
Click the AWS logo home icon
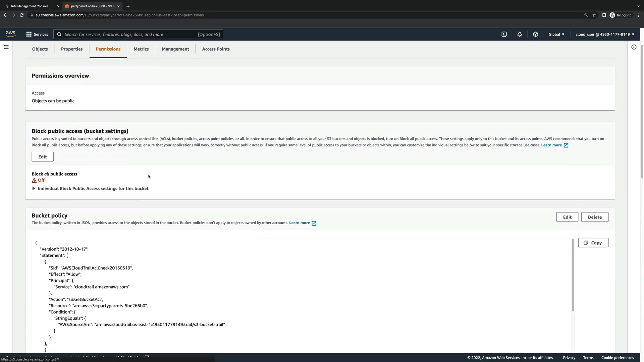click(10, 34)
